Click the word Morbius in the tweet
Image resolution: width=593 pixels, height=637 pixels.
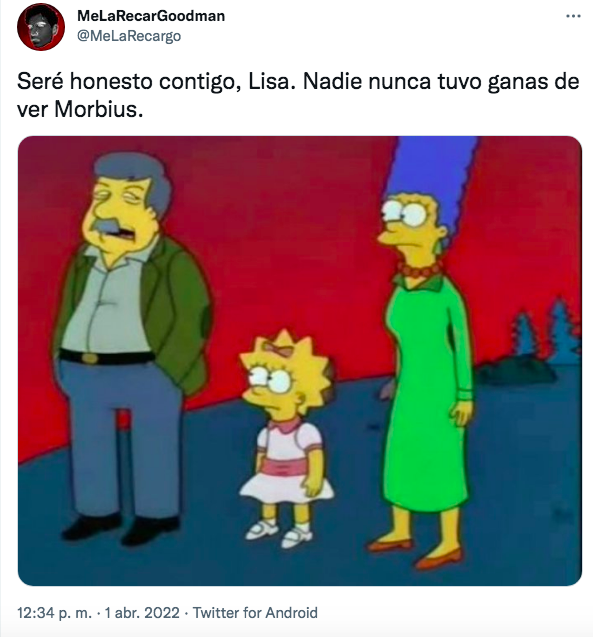click(98, 109)
